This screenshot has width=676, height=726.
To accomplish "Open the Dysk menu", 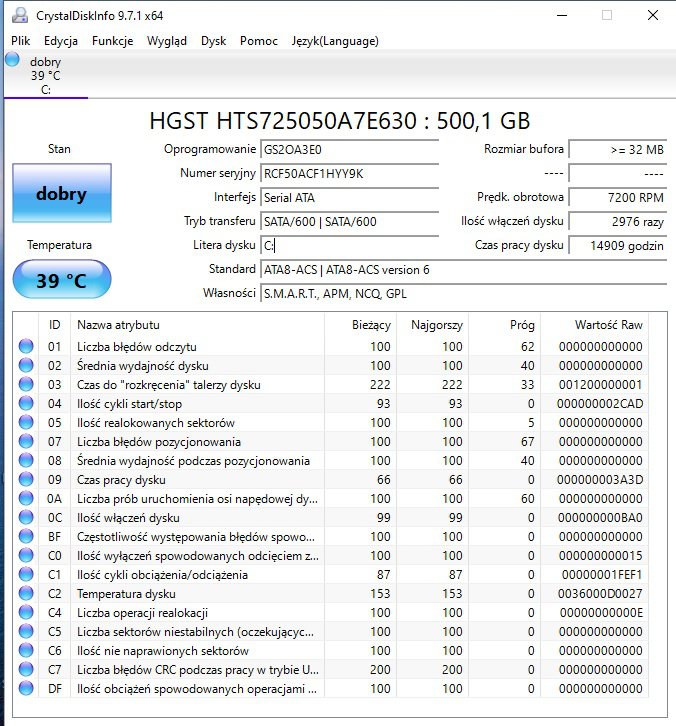I will point(213,41).
